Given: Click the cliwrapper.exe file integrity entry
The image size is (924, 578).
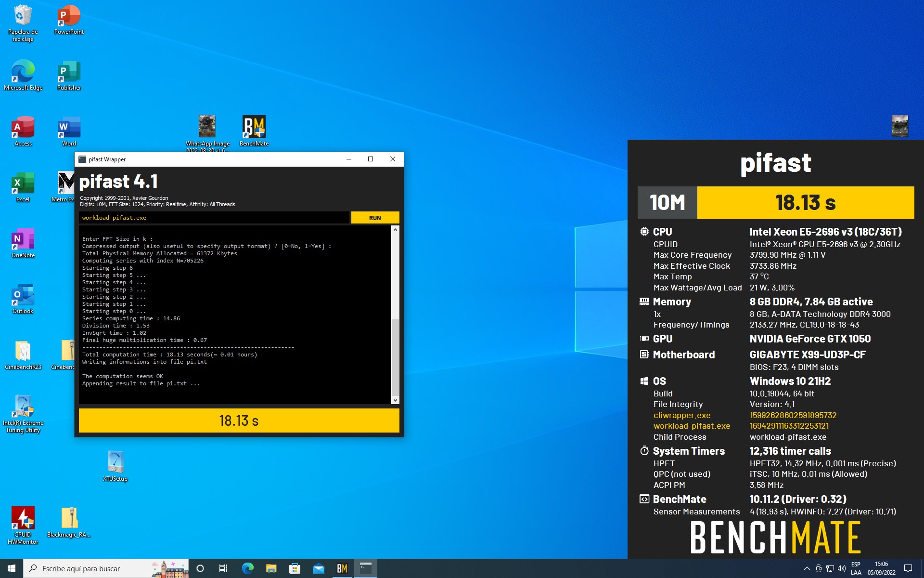Looking at the screenshot, I should coord(681,415).
